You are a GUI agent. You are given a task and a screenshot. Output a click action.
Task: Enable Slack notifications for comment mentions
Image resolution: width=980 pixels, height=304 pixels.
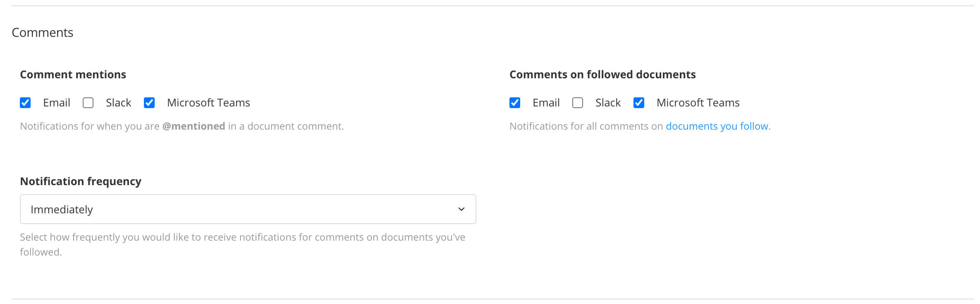pos(88,103)
